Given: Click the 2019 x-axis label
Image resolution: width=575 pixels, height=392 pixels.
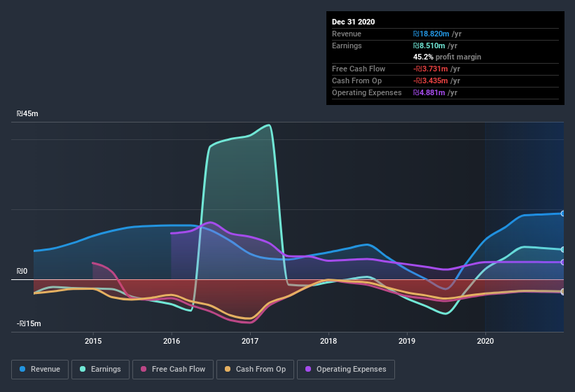Looking at the screenshot, I should coord(407,341).
